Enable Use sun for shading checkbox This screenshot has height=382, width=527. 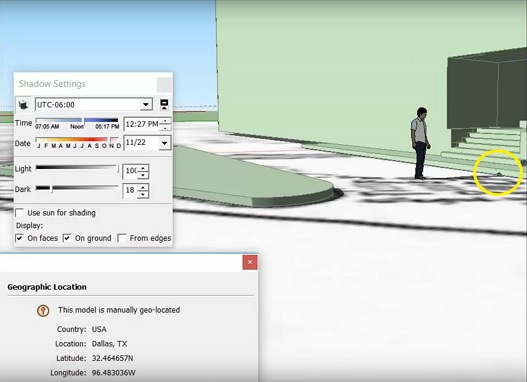(19, 213)
